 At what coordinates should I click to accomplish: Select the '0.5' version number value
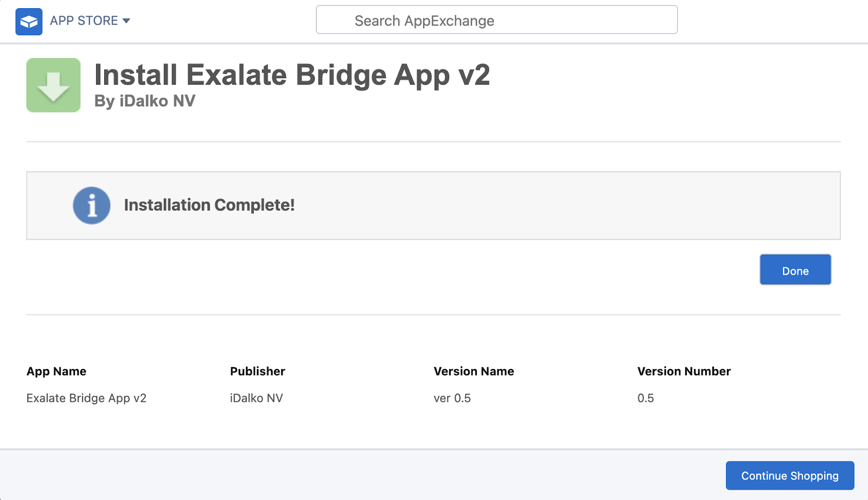[x=646, y=398]
